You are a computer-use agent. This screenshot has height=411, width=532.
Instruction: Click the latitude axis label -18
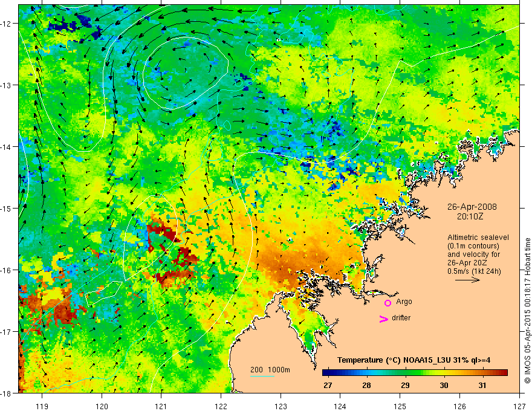coord(7,393)
